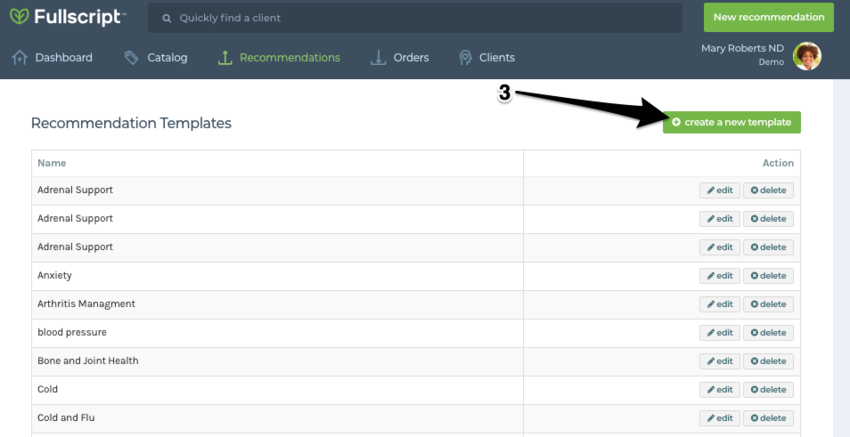The width and height of the screenshot is (850, 437).
Task: Open Mary Roberts ND account menu
Action: [743, 54]
